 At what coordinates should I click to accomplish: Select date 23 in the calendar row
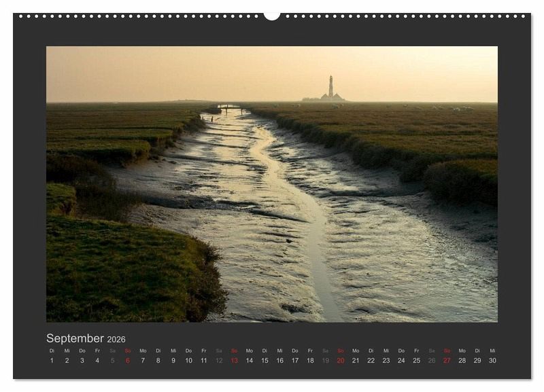click(x=386, y=361)
